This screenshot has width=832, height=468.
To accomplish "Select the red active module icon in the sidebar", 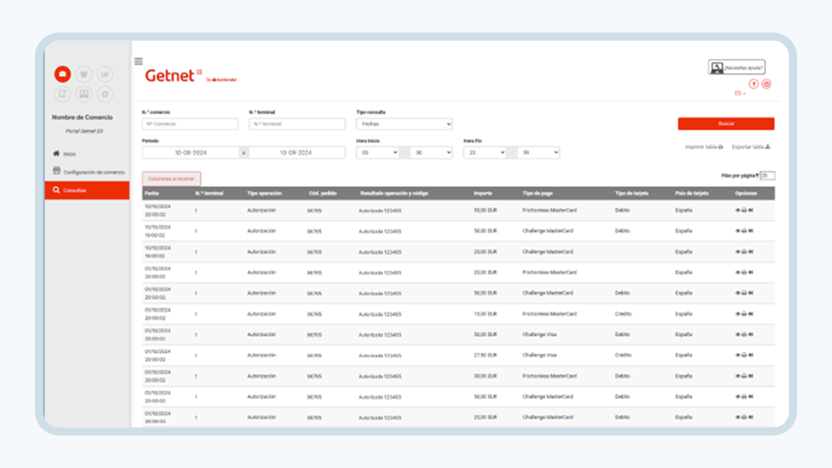I will coord(63,74).
